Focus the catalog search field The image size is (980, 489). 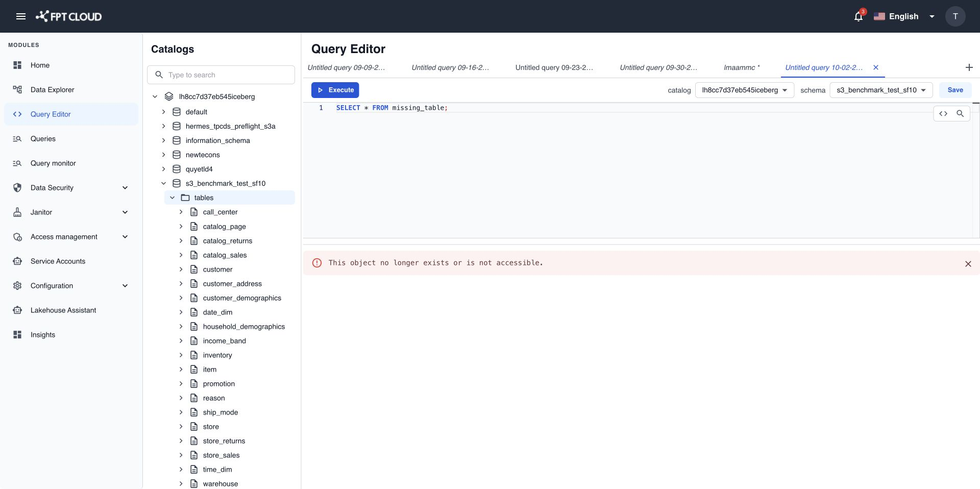(221, 75)
